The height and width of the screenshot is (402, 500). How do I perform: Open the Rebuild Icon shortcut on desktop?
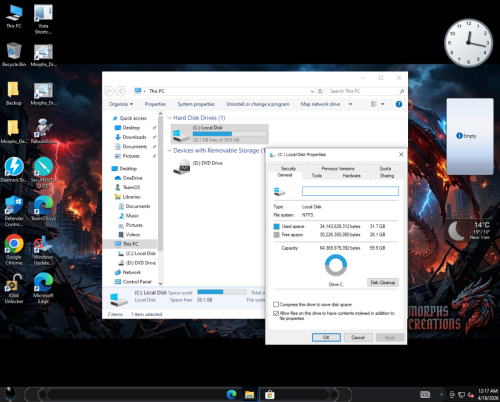coord(43,131)
